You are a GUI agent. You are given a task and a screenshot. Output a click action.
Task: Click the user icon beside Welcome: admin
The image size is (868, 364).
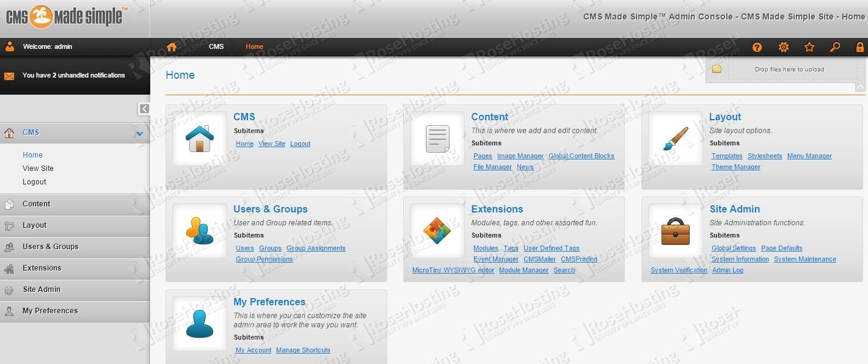click(x=9, y=46)
